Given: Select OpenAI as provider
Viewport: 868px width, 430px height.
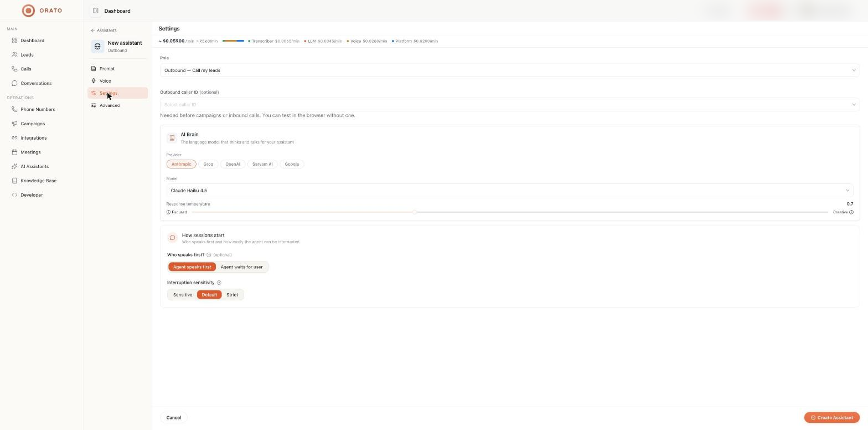Looking at the screenshot, I should tap(232, 164).
